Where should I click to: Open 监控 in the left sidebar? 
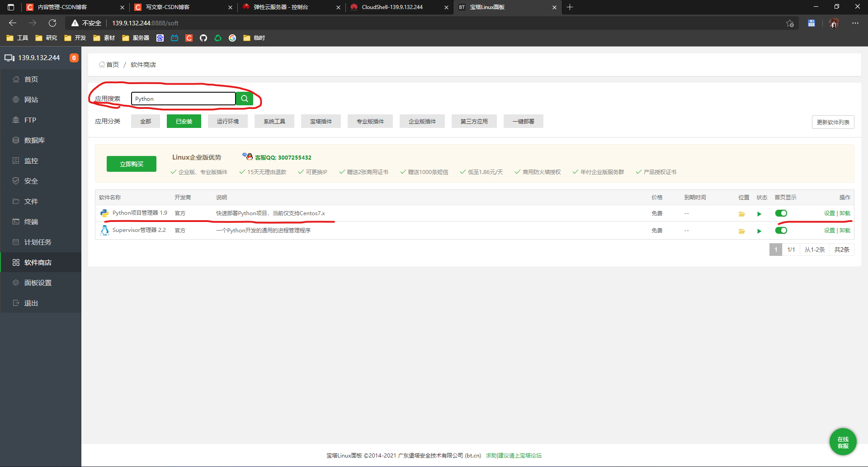coord(41,160)
